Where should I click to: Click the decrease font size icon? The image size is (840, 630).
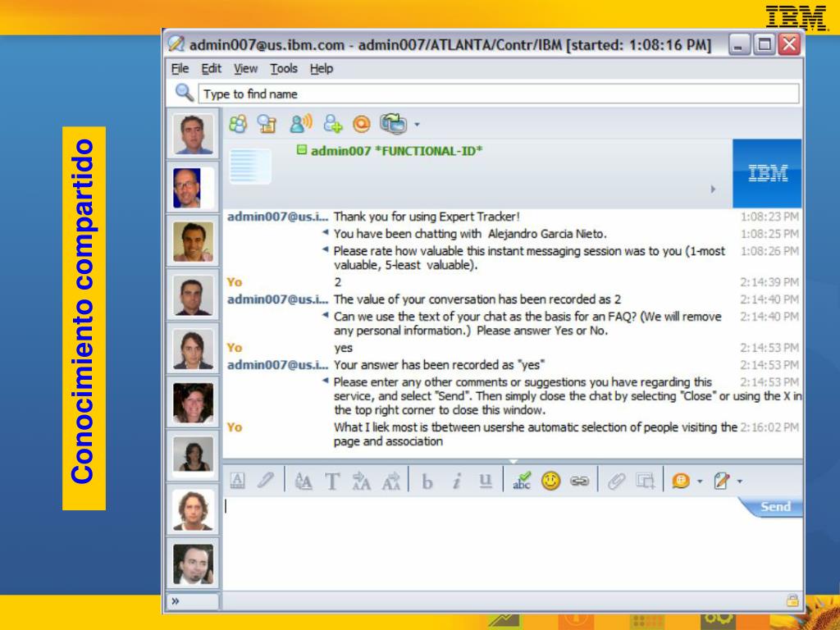391,481
